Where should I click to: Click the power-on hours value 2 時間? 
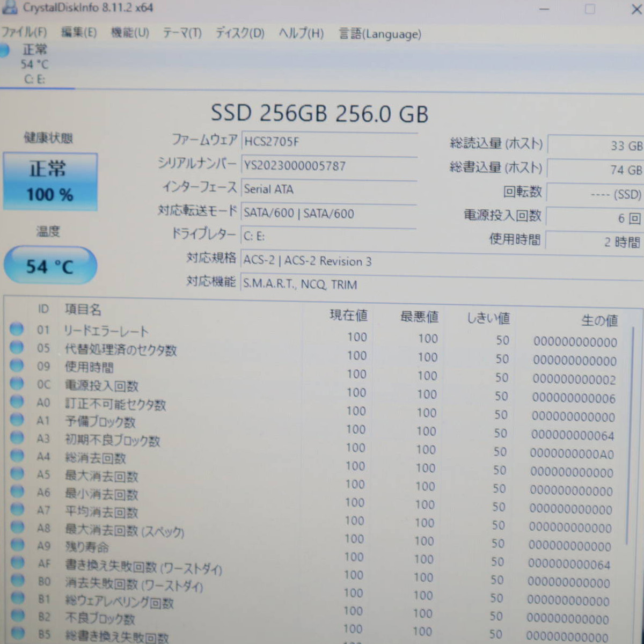pos(595,241)
